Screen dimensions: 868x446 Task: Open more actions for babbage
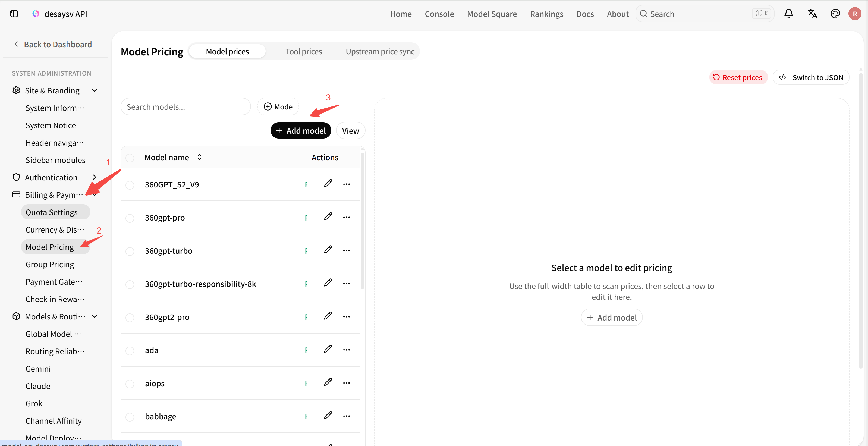(x=346, y=416)
